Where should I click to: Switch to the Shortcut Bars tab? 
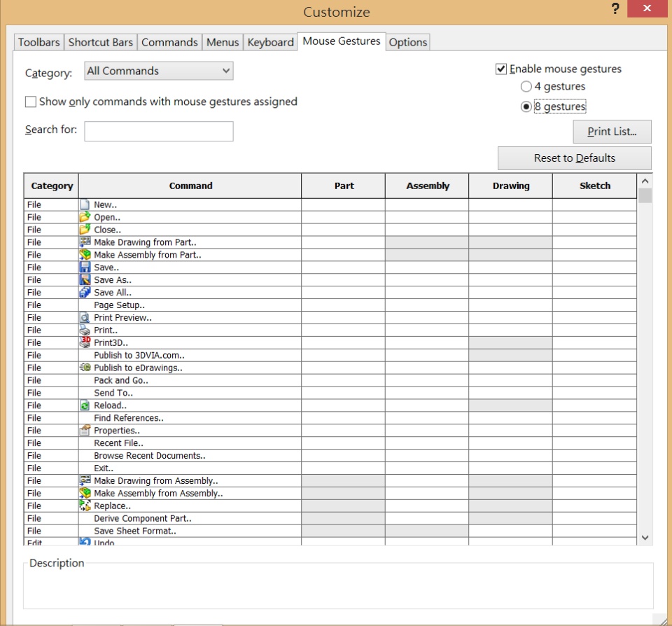pyautogui.click(x=100, y=42)
